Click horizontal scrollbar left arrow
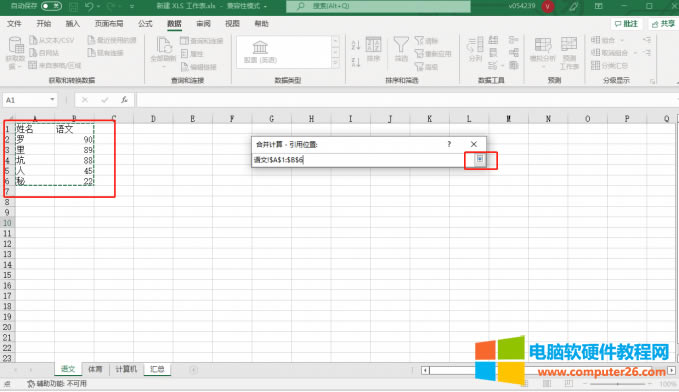 [x=426, y=370]
